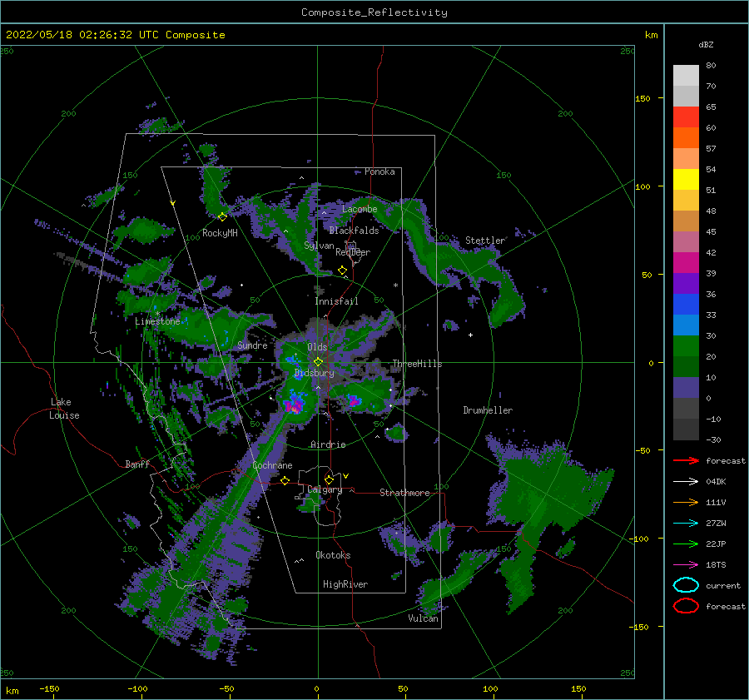The width and height of the screenshot is (749, 700).
Task: Click the Sylvan label
Action: pyautogui.click(x=319, y=246)
